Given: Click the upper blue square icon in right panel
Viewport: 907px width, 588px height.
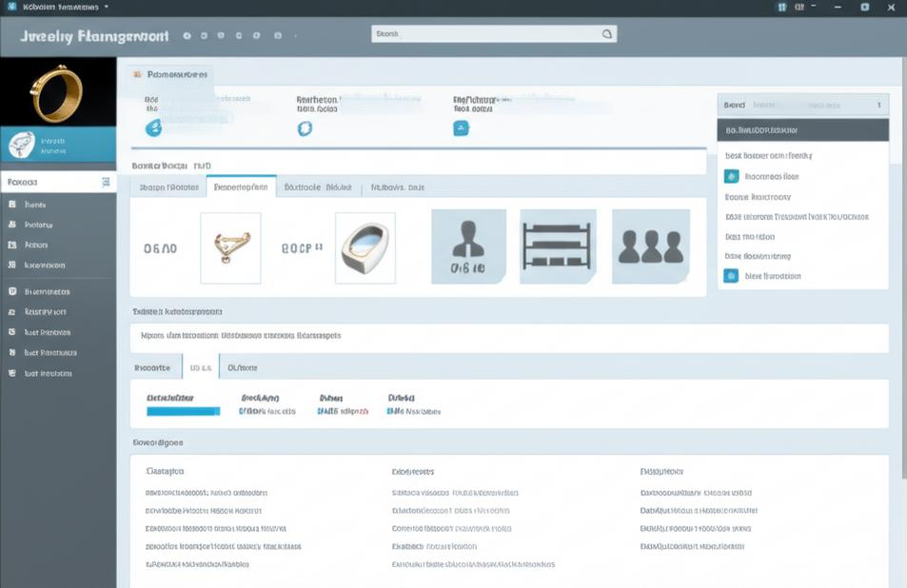Looking at the screenshot, I should (x=731, y=176).
